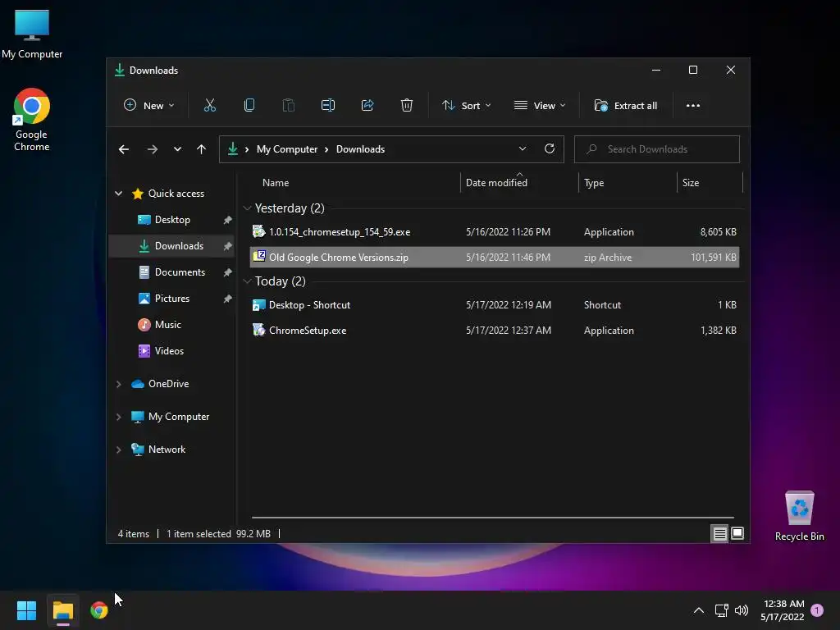Viewport: 840px width, 630px height.
Task: Click the Search Downloads field
Action: [657, 149]
